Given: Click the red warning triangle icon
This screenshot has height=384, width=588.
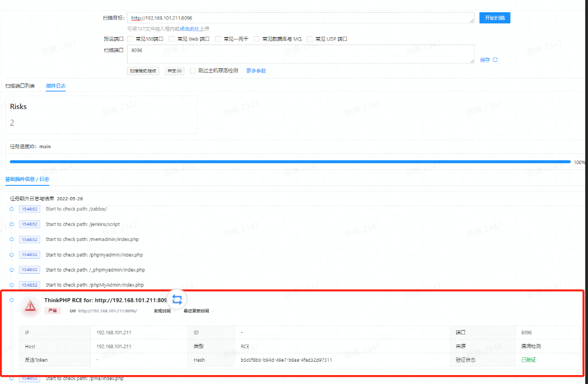Looking at the screenshot, I should point(30,306).
